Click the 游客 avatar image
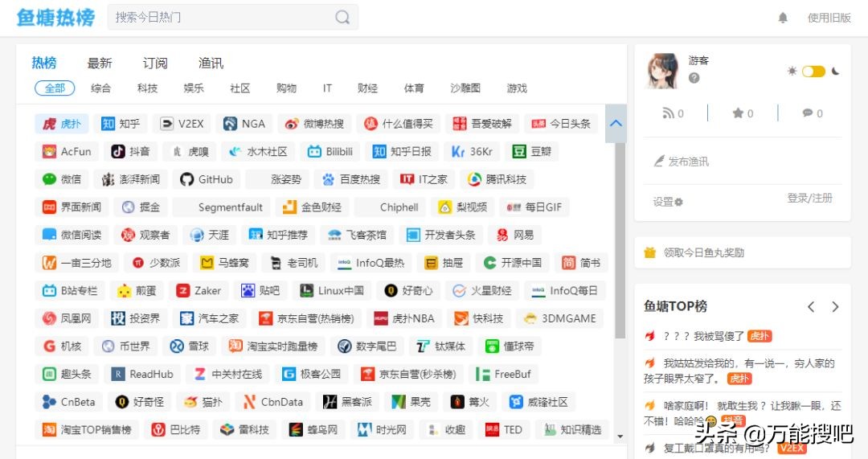Viewport: 868px width, 459px height. pyautogui.click(x=662, y=71)
